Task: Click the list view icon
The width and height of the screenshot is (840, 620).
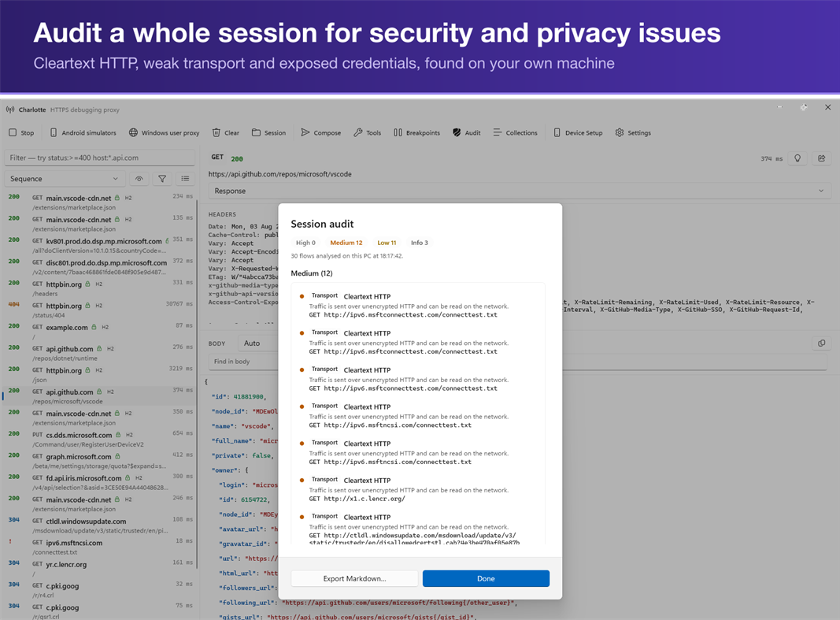Action: coord(185,179)
